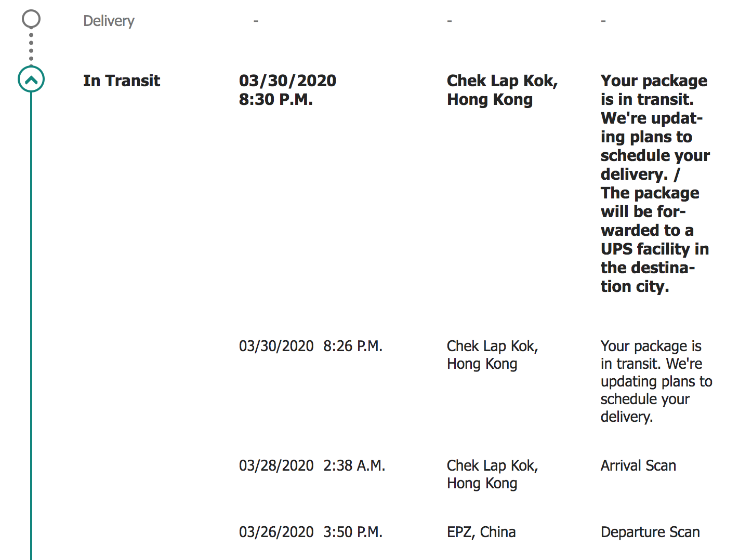Click the 8:26 P.M. row's Chek Lap Kok location
Viewport: 739px width, 560px height.
pos(492,355)
